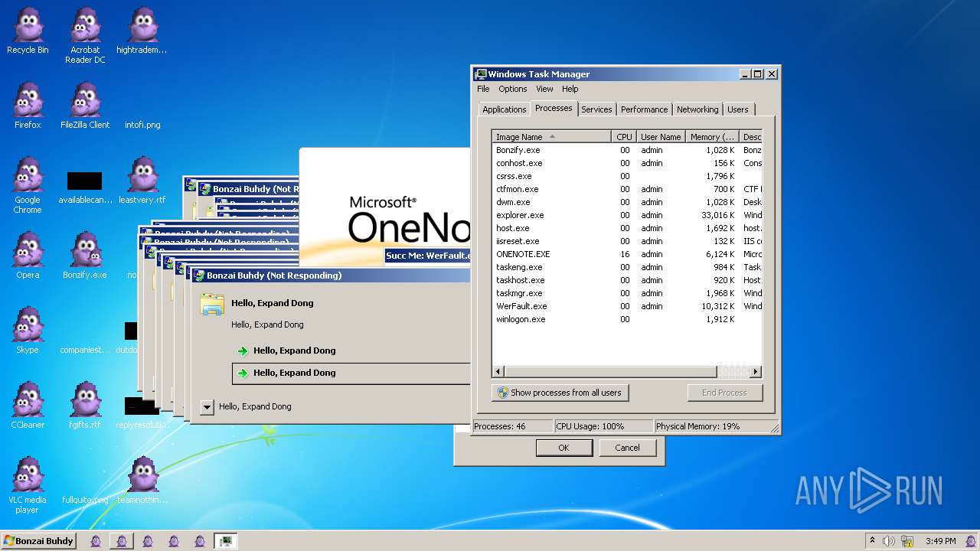Screen dimensions: 980x551
Task: Launch the VLC media player shortcut
Action: 28,486
